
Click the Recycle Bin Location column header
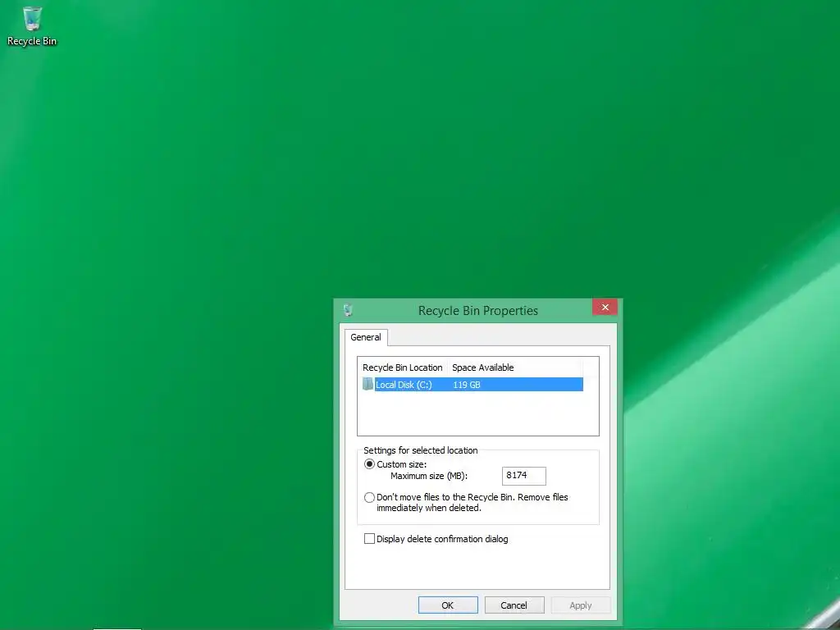click(402, 367)
